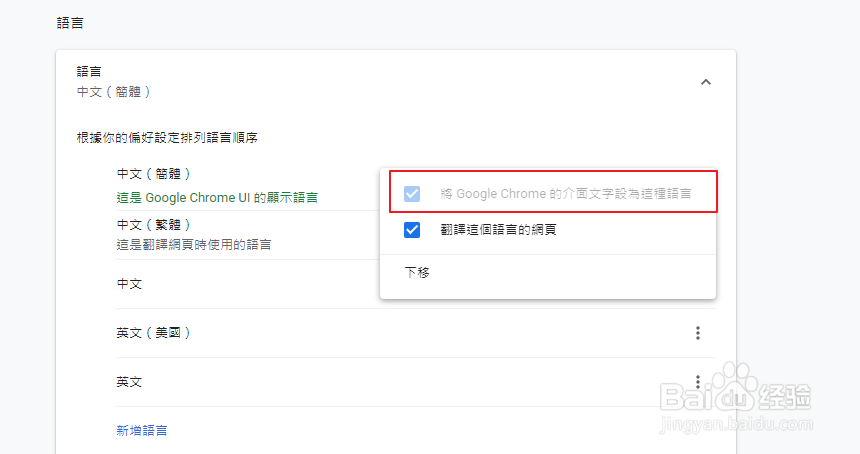Screen dimensions: 860x454
Task: Toggle 翻譯這個語言的網頁 checkbox
Action: (412, 230)
